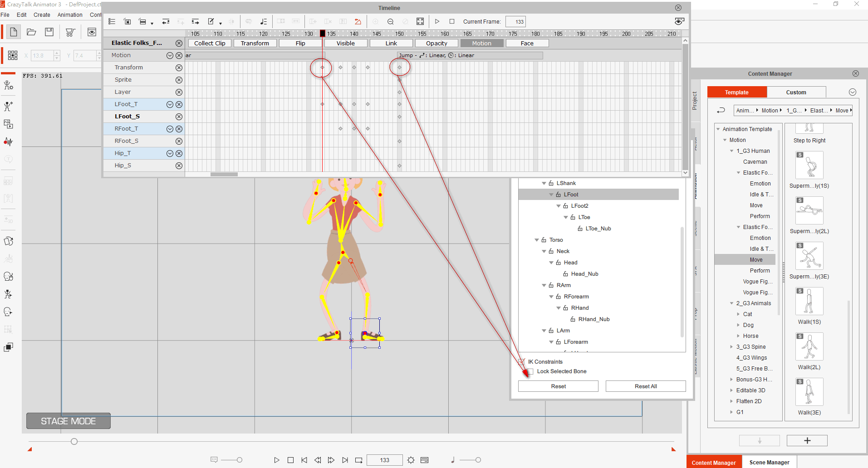Click the preview eye icon in top toolbar

pos(92,32)
